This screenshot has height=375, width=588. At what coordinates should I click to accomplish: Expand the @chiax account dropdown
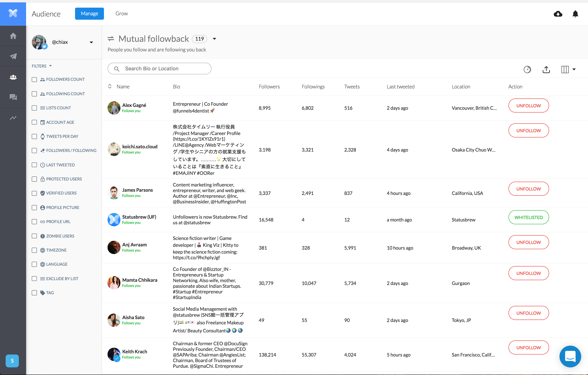coord(91,42)
